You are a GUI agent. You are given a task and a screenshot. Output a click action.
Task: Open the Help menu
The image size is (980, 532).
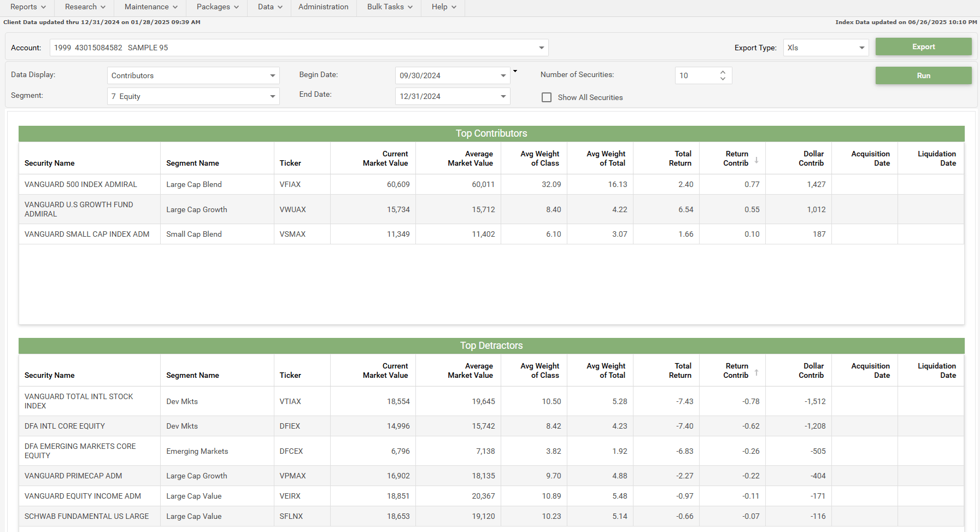[444, 7]
